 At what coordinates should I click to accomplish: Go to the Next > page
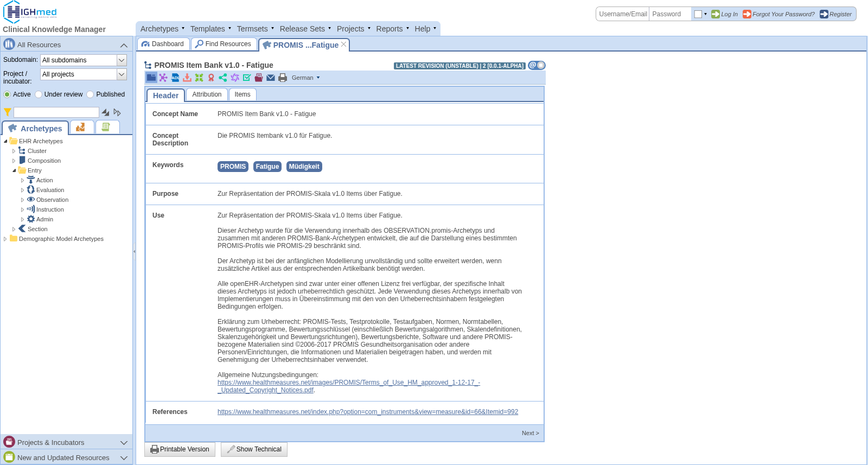[530, 433]
